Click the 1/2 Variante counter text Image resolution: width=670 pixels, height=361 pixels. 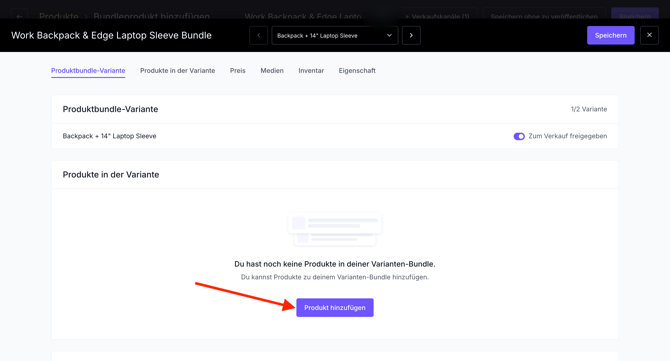tap(588, 109)
